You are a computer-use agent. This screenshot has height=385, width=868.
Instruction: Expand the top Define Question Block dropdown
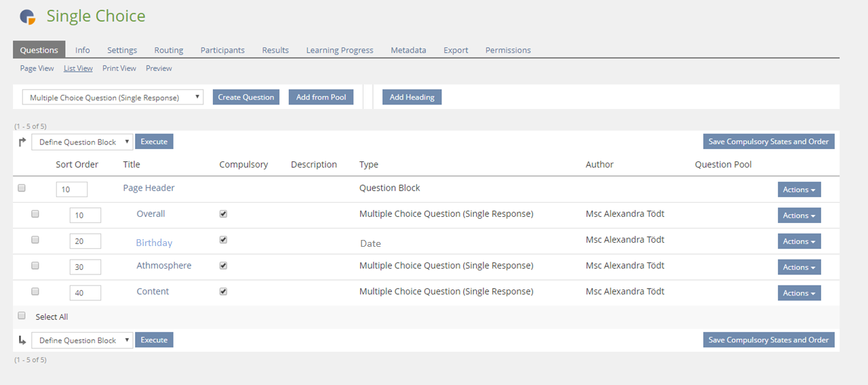pyautogui.click(x=82, y=142)
